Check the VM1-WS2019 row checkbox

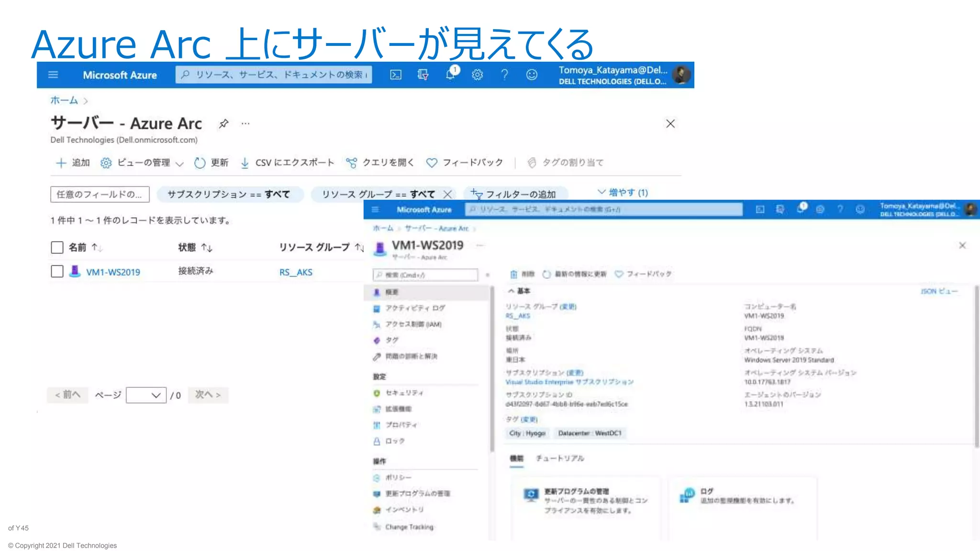click(57, 271)
